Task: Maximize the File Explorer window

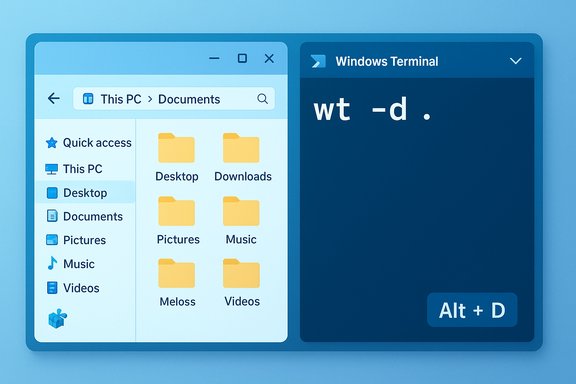Action: (242, 58)
